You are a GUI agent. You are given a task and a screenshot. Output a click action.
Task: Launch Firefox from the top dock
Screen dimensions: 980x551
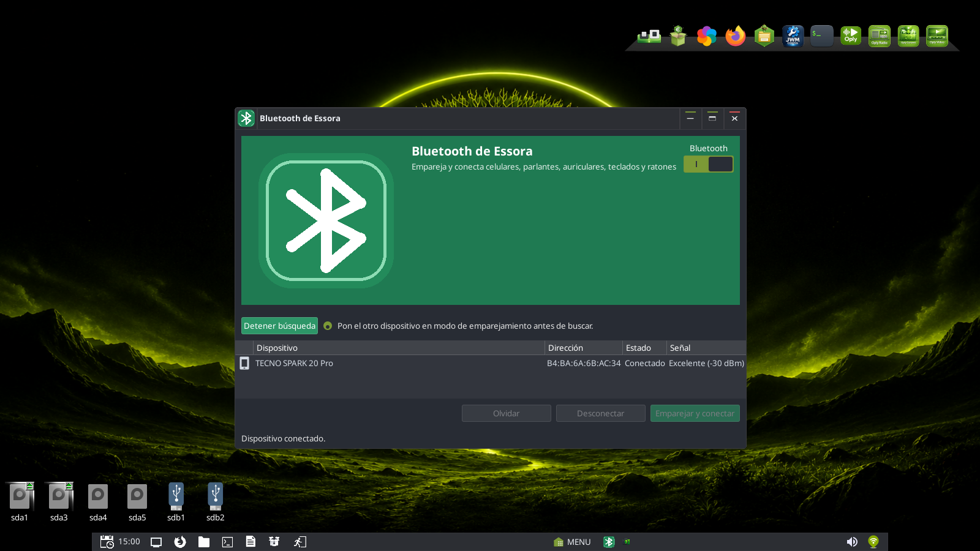736,36
